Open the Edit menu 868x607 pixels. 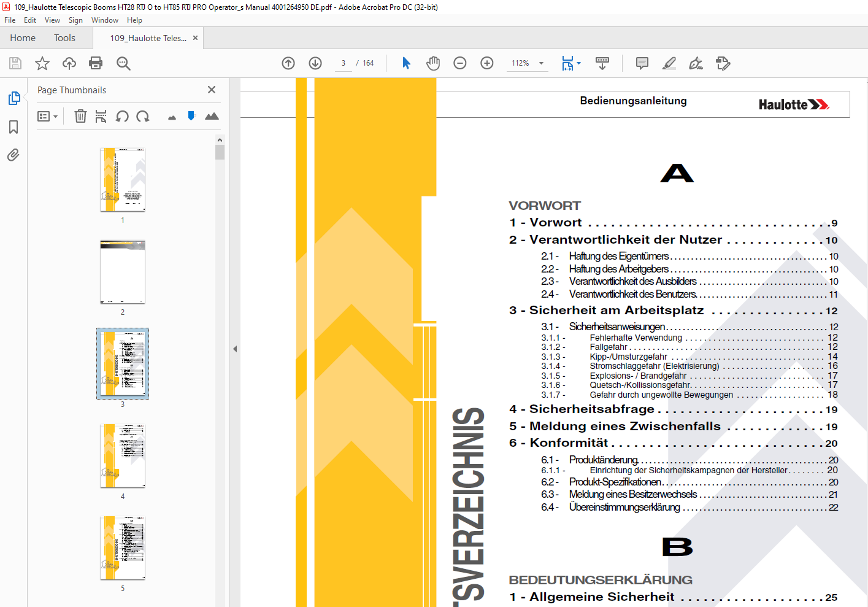point(30,20)
